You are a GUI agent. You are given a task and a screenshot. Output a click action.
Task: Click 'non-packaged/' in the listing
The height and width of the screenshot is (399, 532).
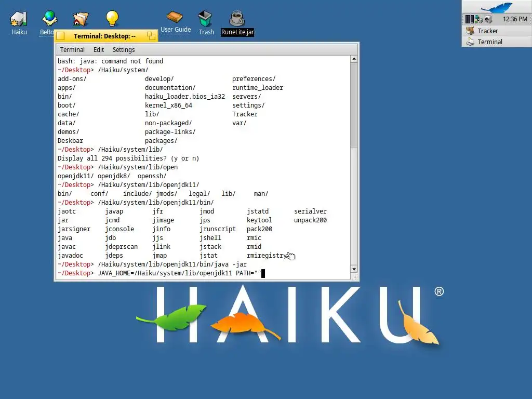tap(168, 123)
